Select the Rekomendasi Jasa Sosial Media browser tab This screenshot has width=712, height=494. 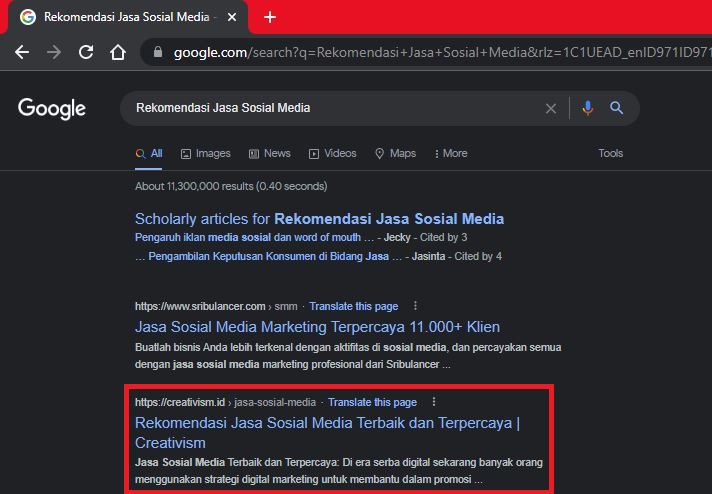126,17
